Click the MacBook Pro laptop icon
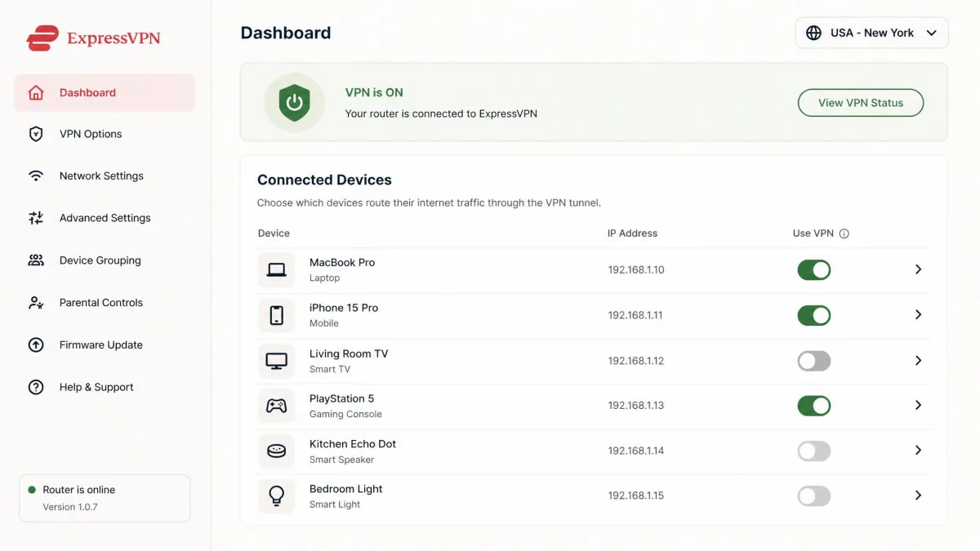The image size is (980, 551). point(277,269)
